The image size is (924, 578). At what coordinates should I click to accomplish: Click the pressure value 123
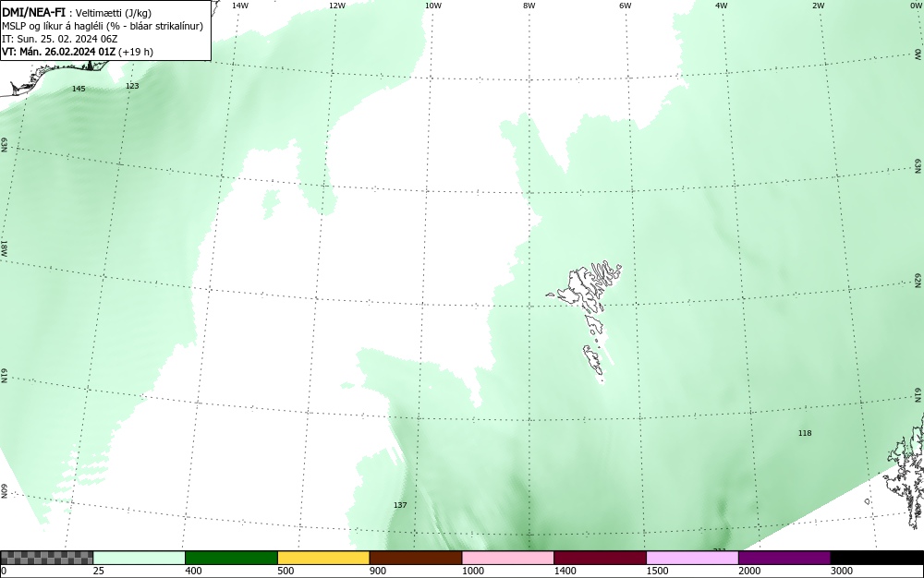(132, 86)
